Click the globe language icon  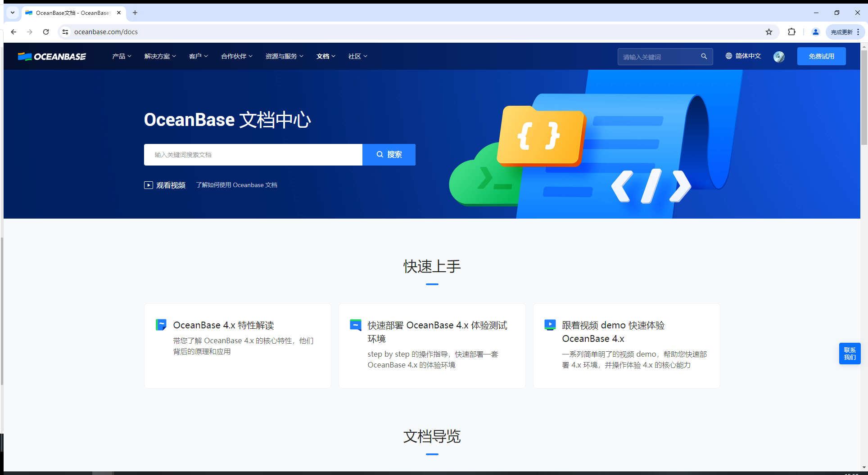[728, 56]
